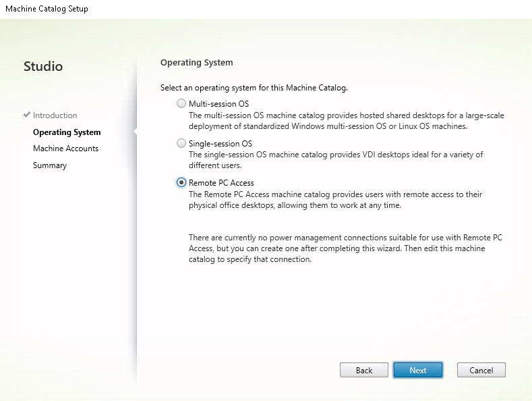532x401 pixels.
Task: Select the Operating System step in sidebar
Action: point(67,132)
